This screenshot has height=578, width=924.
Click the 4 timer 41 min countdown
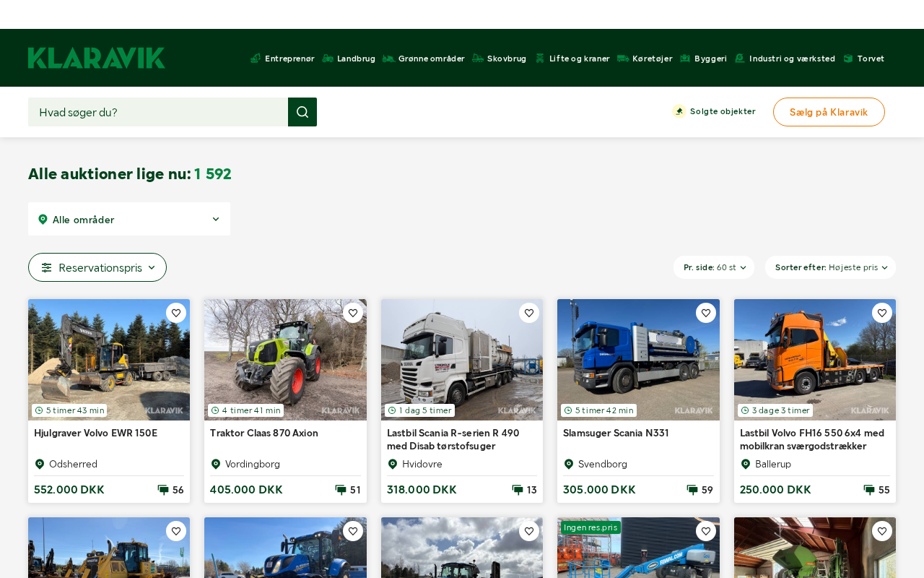point(245,410)
